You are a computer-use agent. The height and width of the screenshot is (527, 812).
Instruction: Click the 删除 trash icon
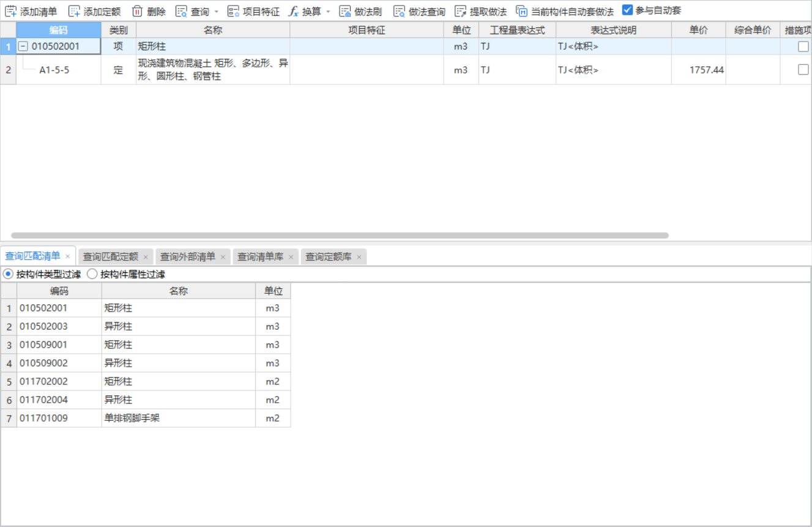[x=137, y=11]
